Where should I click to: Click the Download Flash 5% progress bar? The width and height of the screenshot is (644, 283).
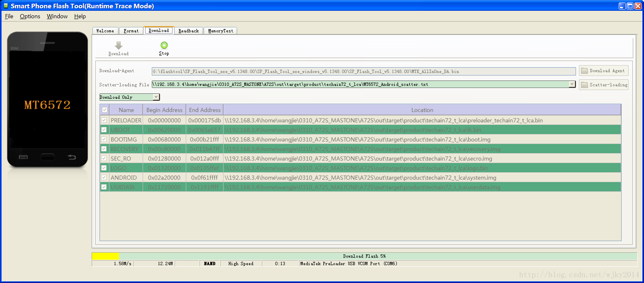click(365, 256)
